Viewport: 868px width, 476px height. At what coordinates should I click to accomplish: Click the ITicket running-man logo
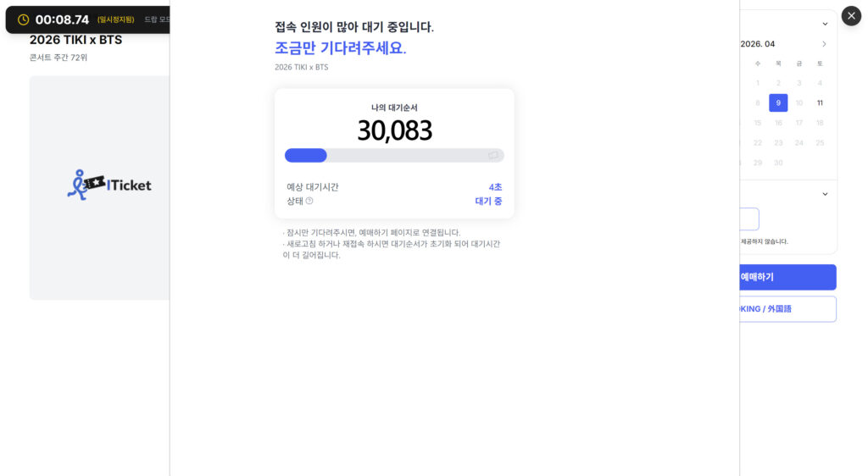tap(109, 185)
